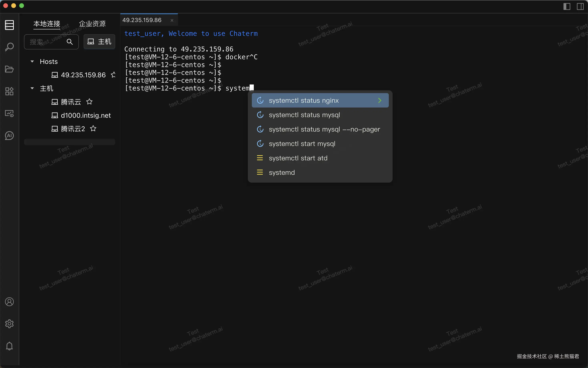The width and height of the screenshot is (588, 368).
Task: Open the notifications bell icon
Action: [9, 346]
